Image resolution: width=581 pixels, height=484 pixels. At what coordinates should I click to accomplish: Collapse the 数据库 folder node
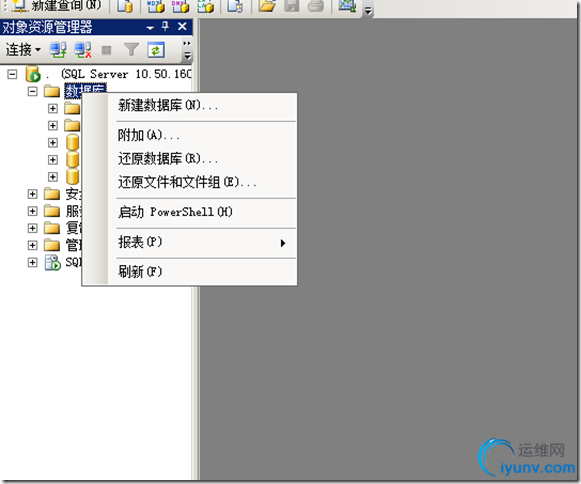(x=33, y=91)
